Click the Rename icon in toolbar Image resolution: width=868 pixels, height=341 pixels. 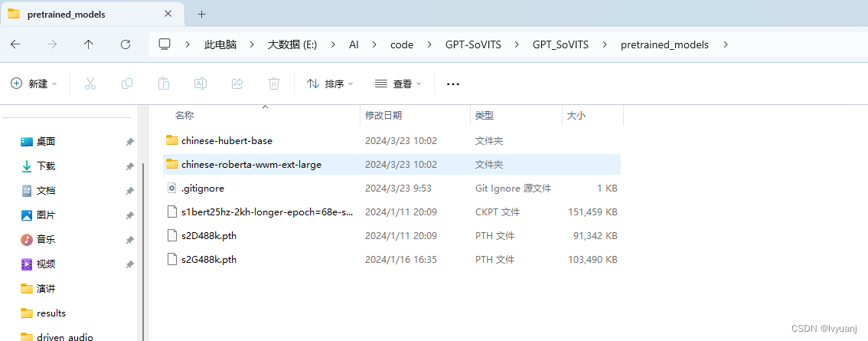click(x=201, y=84)
